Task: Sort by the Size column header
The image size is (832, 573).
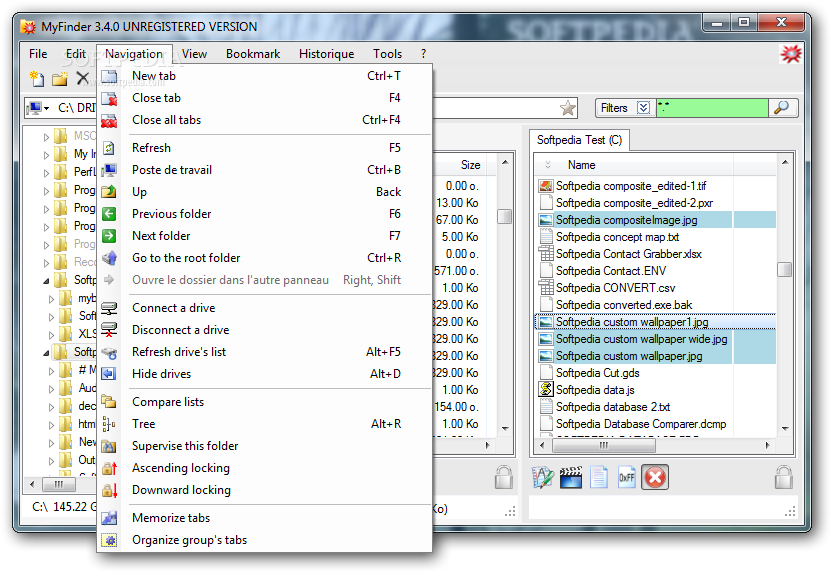Action: tap(471, 165)
